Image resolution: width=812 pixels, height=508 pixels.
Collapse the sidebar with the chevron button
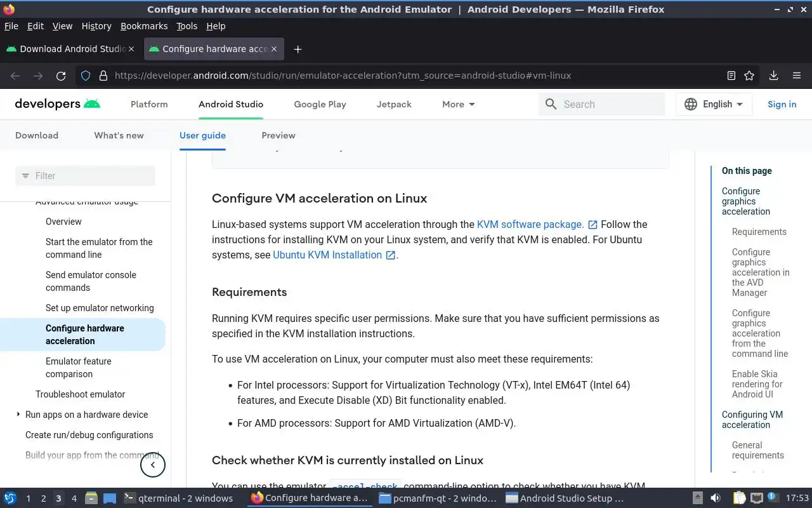click(x=152, y=465)
